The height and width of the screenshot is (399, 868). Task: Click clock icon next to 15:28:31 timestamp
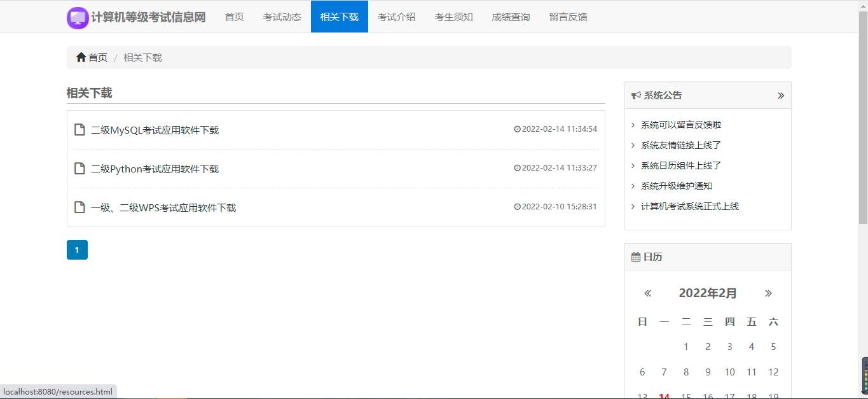point(517,207)
